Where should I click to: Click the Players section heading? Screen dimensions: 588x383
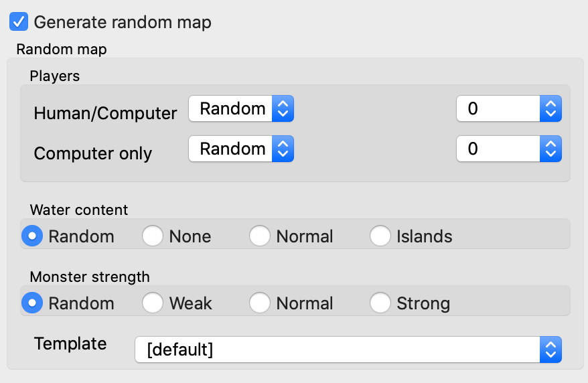54,76
